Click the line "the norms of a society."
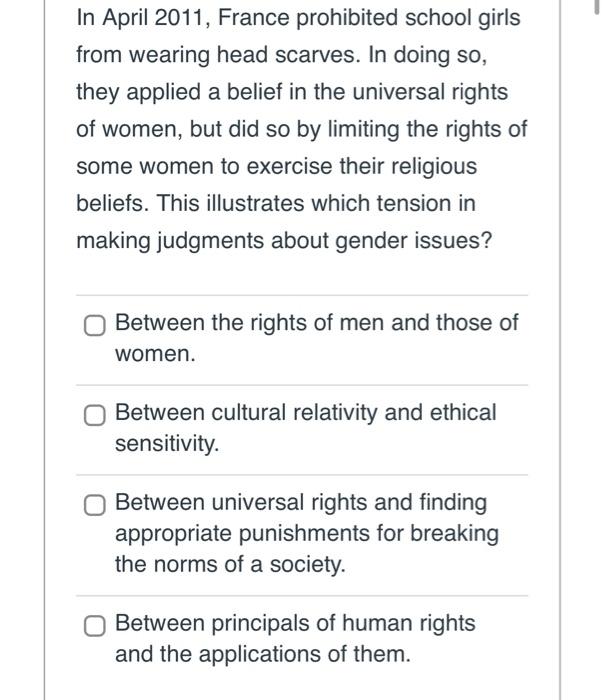This screenshot has width=605, height=700. pyautogui.click(x=230, y=564)
